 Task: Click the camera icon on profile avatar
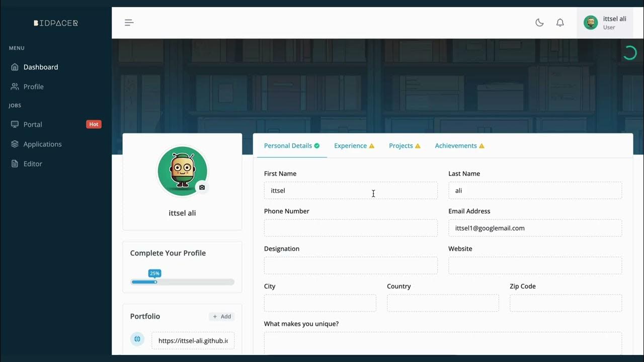click(x=202, y=188)
